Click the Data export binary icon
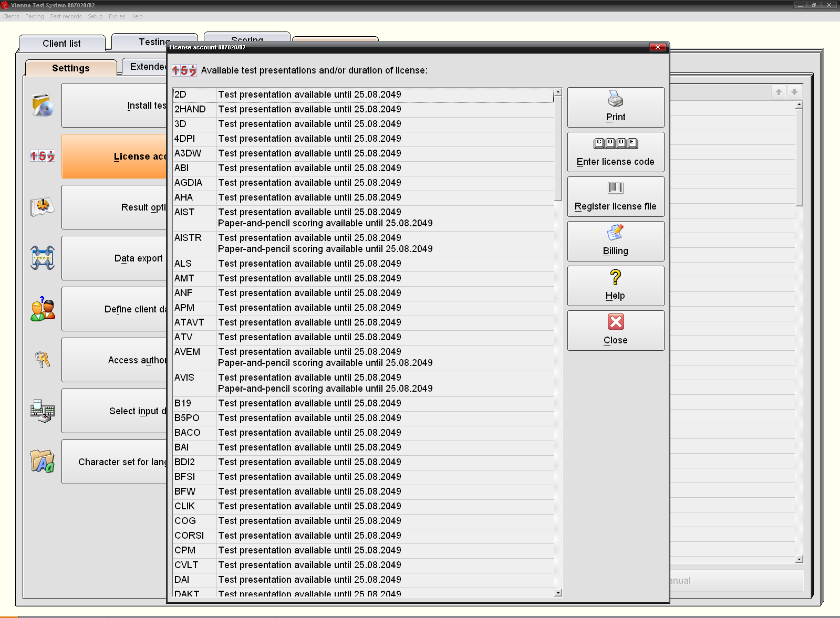This screenshot has height=618, width=840. [43, 258]
